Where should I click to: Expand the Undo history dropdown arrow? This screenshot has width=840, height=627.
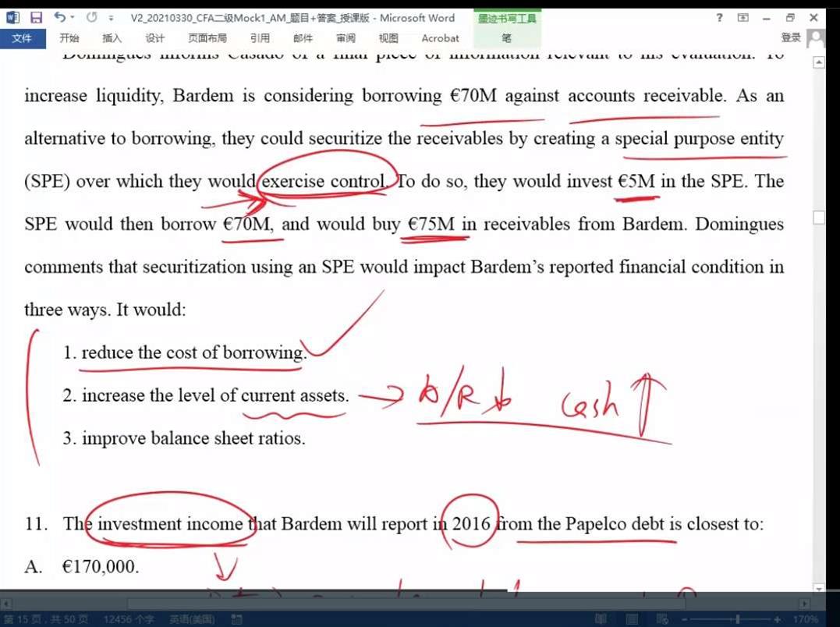pos(73,17)
